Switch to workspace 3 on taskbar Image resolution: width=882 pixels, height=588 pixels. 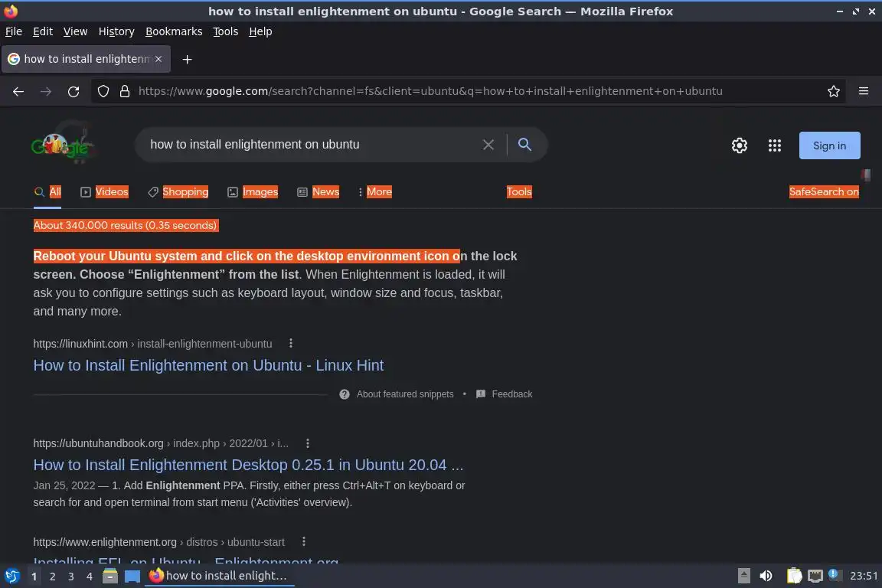71,577
